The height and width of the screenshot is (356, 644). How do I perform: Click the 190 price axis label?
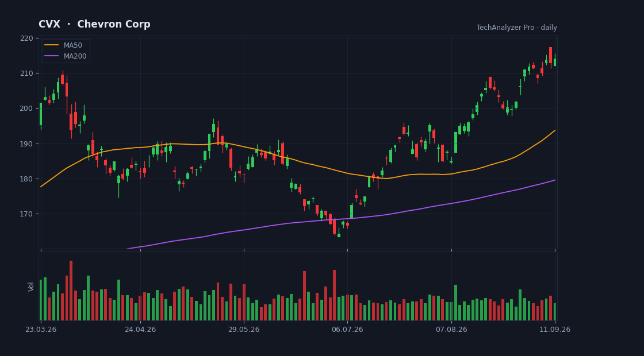(x=26, y=144)
